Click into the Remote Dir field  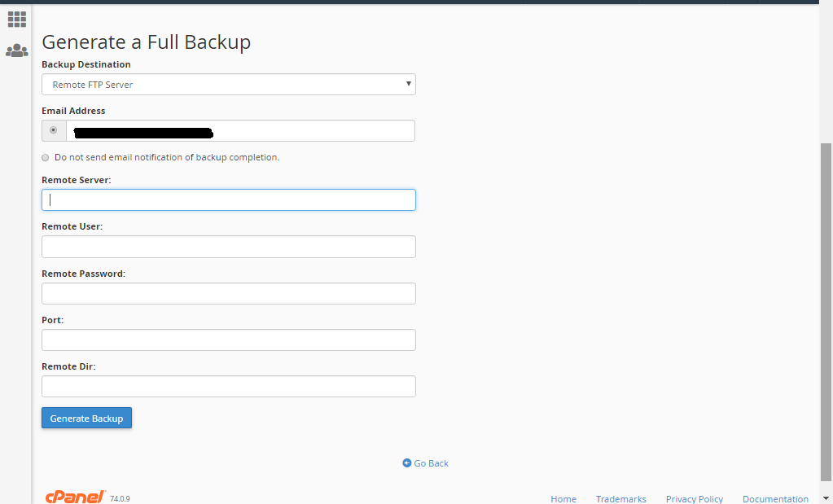coord(229,386)
